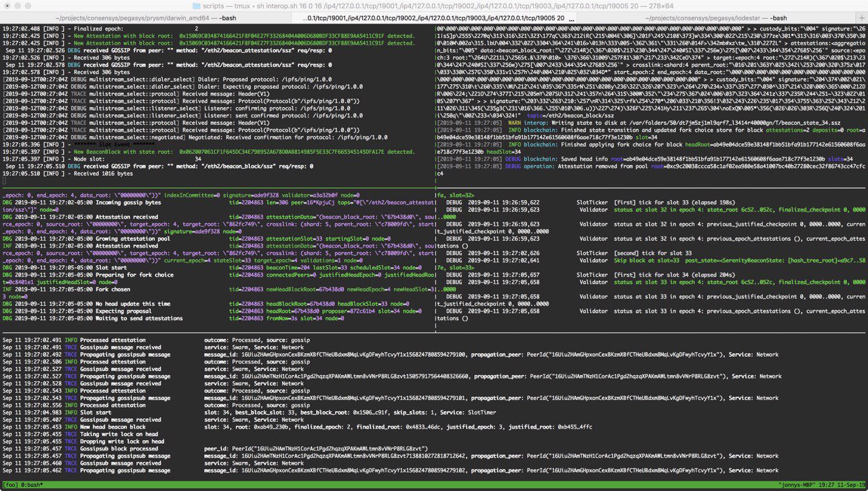Click the cursor prompt in the top-left pane
This screenshot has height=491, width=868.
pos(5,181)
